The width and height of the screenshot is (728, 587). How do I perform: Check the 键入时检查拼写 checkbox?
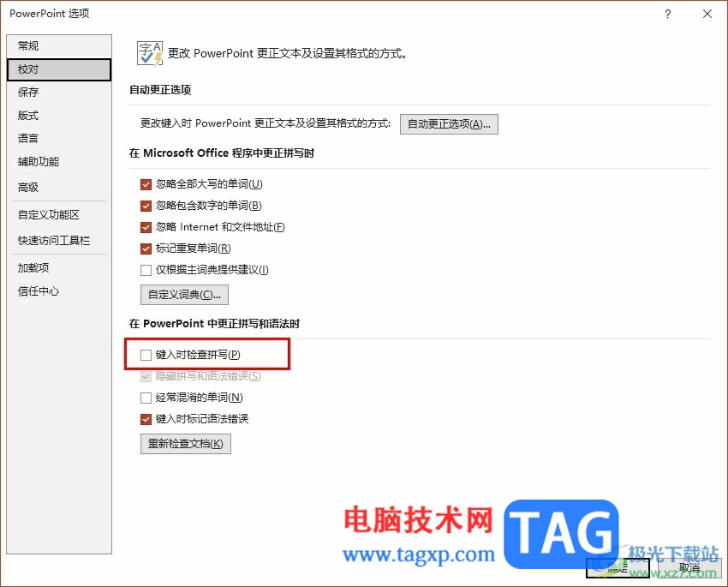coord(146,356)
